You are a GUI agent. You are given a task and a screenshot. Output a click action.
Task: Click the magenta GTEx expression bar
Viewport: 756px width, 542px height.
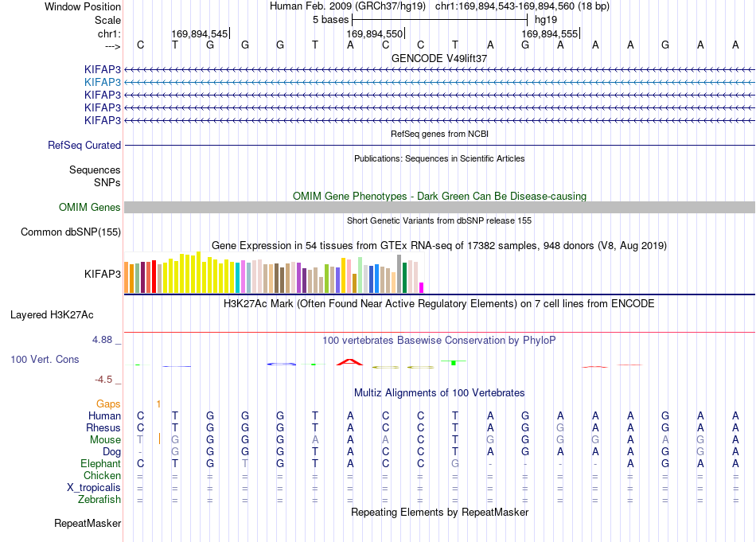[x=421, y=288]
